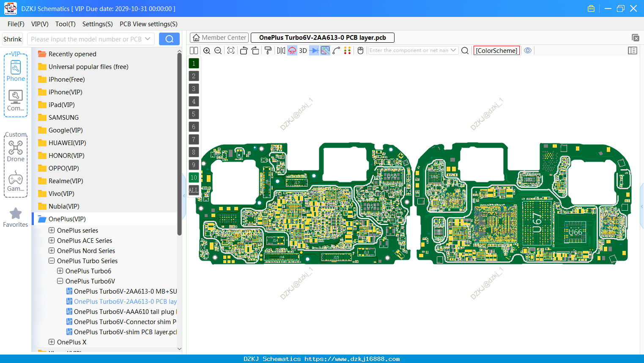Toggle diode symbol display

click(314, 50)
